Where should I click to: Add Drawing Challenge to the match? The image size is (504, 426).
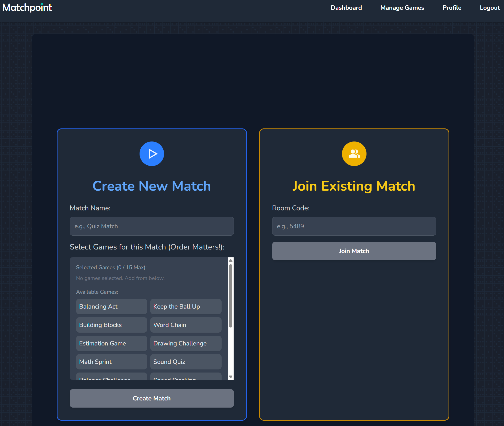186,343
